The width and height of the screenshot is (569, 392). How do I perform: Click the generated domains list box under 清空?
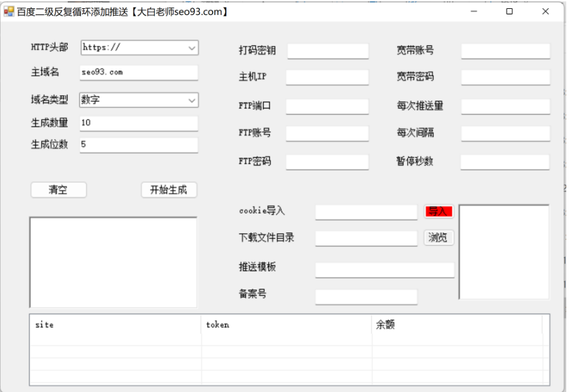click(113, 263)
